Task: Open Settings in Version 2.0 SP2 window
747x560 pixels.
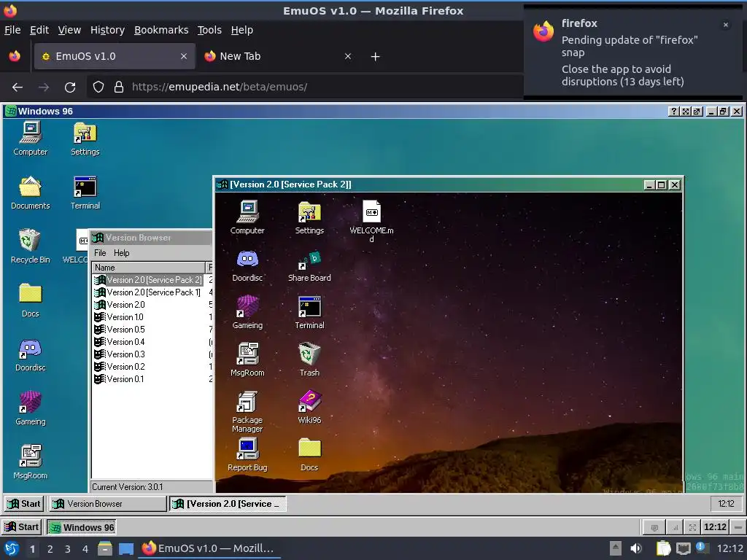Action: [309, 217]
